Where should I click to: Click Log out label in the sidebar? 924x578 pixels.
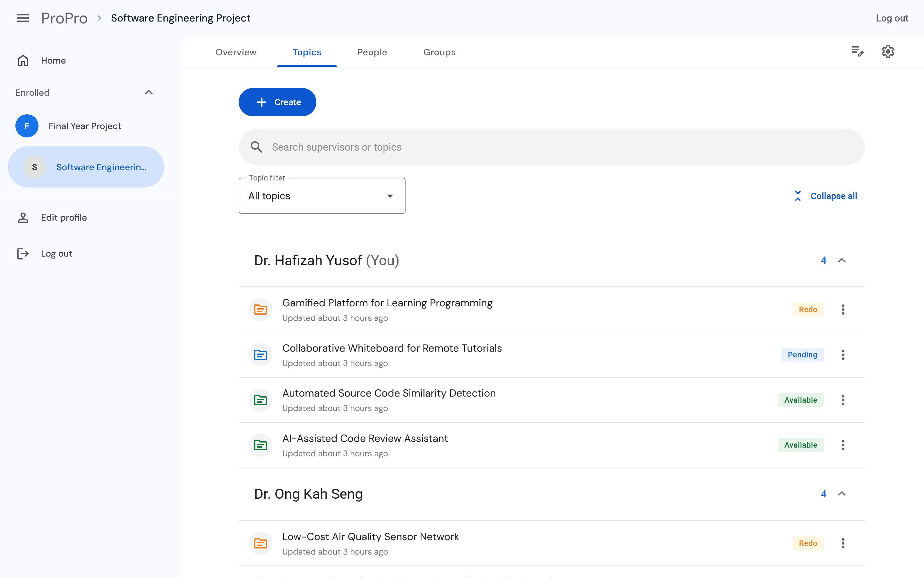pyautogui.click(x=56, y=253)
